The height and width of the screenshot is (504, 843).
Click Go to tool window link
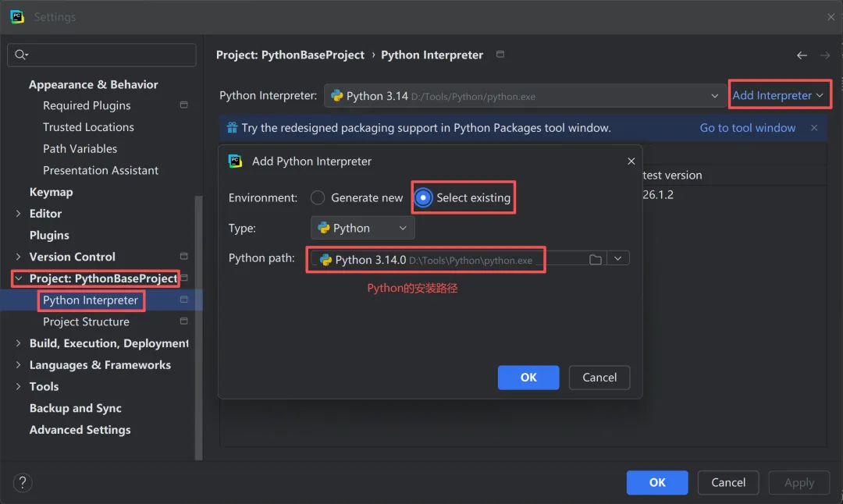pos(747,128)
